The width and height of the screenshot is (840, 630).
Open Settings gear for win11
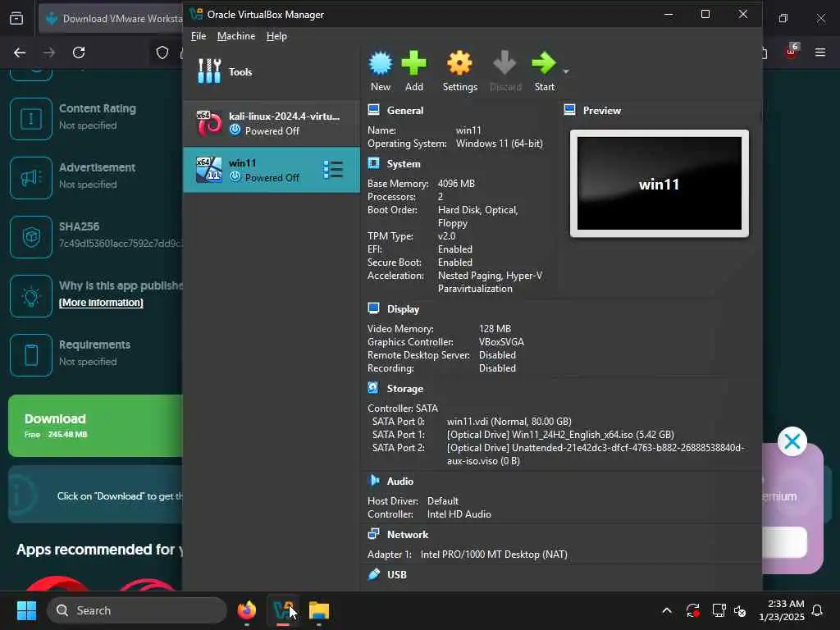click(459, 63)
